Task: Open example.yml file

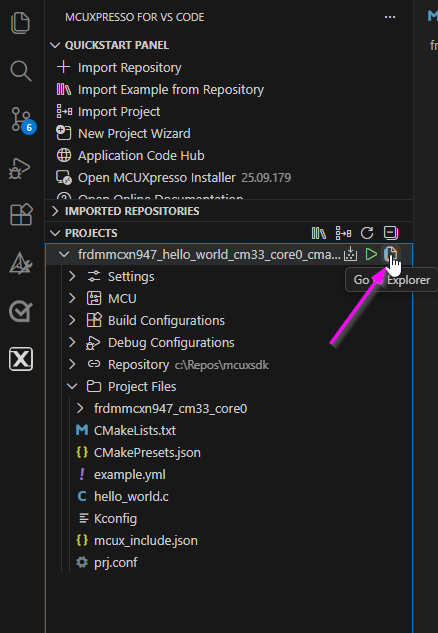Action: pos(130,474)
